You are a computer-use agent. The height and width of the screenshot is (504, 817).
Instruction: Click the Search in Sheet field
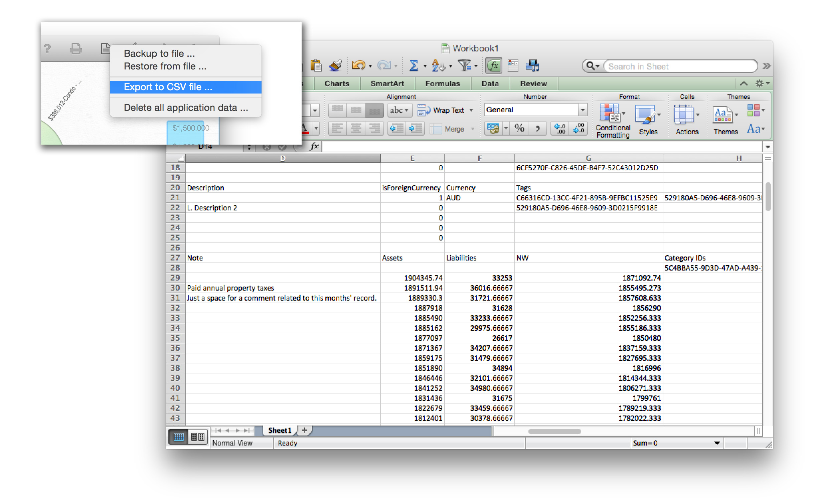[680, 66]
